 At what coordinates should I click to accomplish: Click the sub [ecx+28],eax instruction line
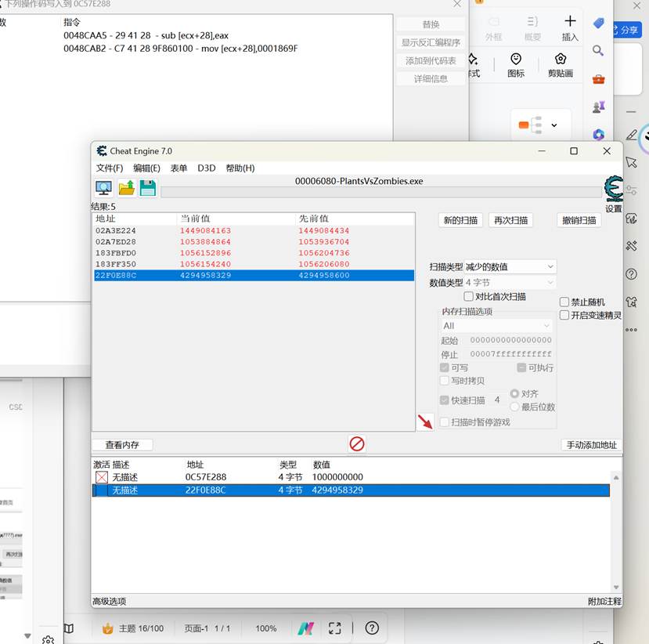tap(146, 35)
